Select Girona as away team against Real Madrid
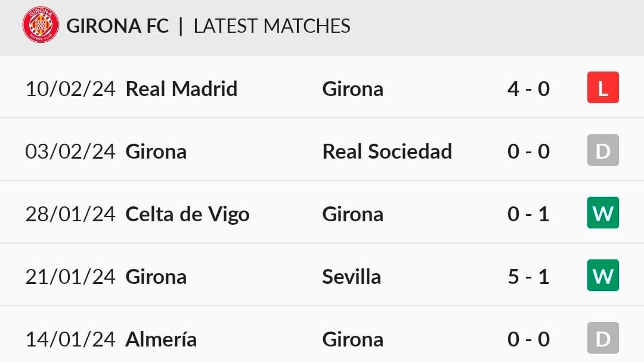Screen dimensions: 644x362 (x=353, y=89)
